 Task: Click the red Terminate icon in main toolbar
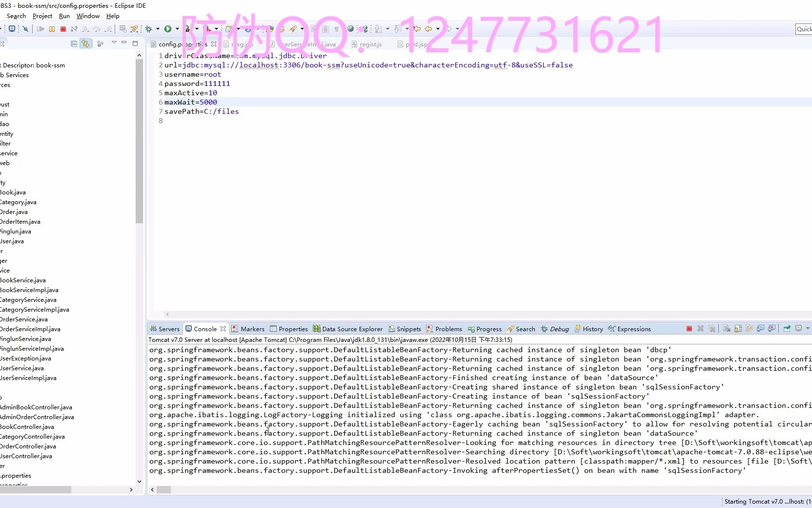pos(63,29)
